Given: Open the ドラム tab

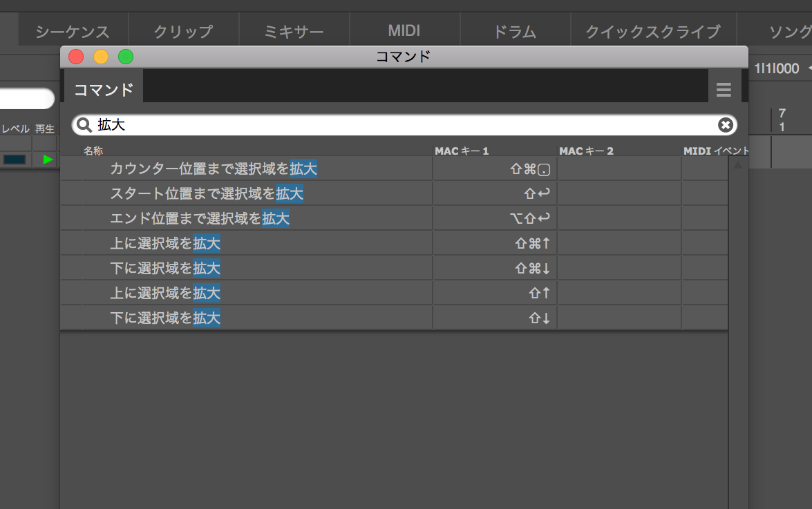Looking at the screenshot, I should point(515,31).
